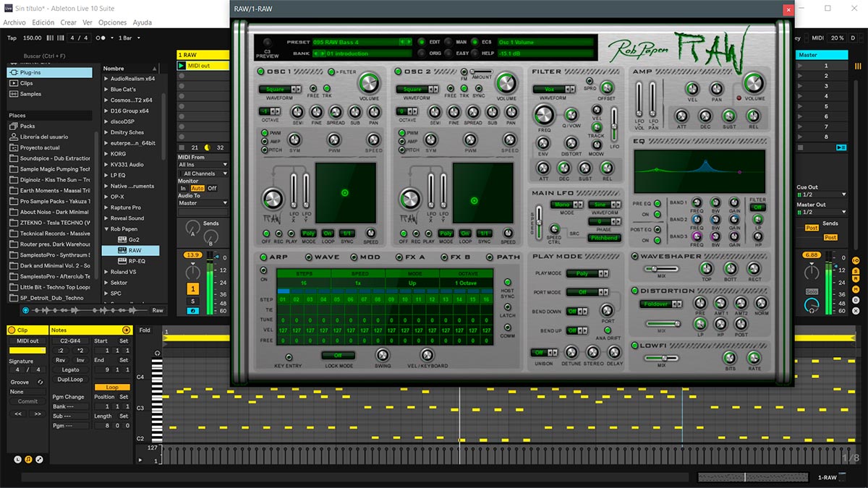
Task: Click the Filter OFFSET knob
Action: tap(607, 88)
